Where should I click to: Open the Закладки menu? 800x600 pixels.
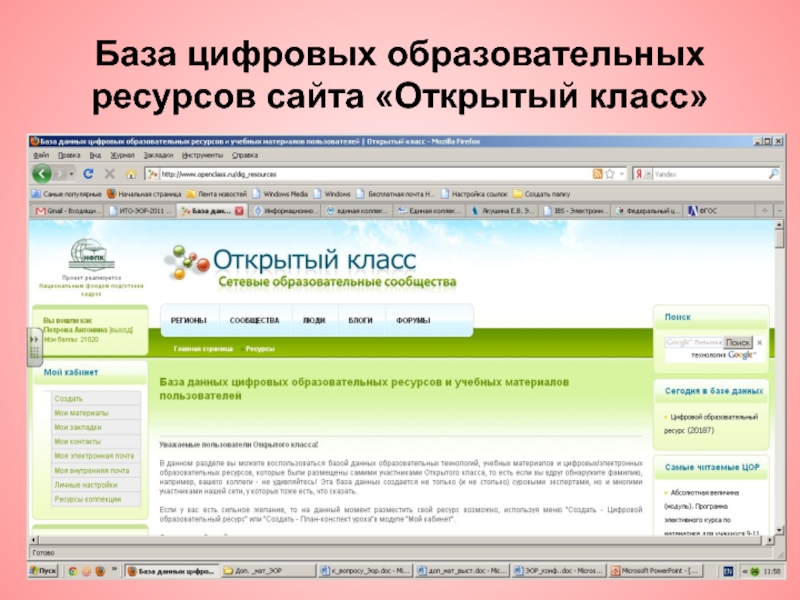[158, 155]
